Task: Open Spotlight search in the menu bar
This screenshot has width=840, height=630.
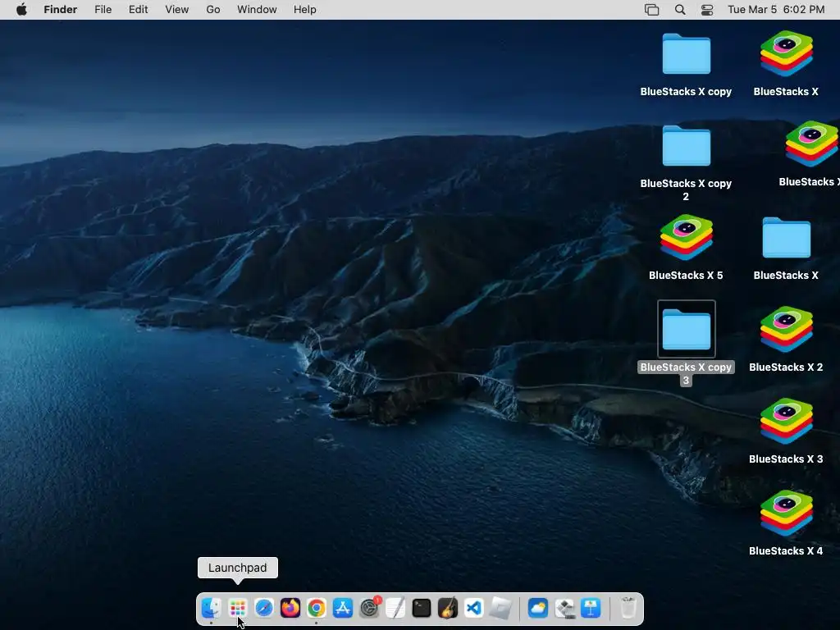Action: pyautogui.click(x=680, y=10)
